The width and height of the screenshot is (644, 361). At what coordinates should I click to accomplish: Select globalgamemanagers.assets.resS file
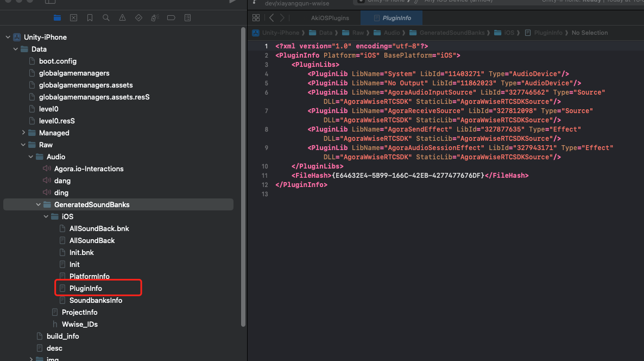(94, 97)
